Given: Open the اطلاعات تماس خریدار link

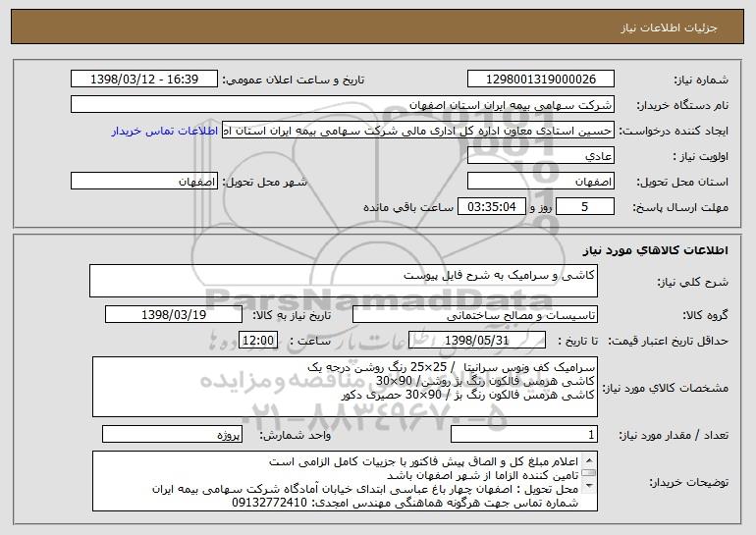Looking at the screenshot, I should (165, 132).
